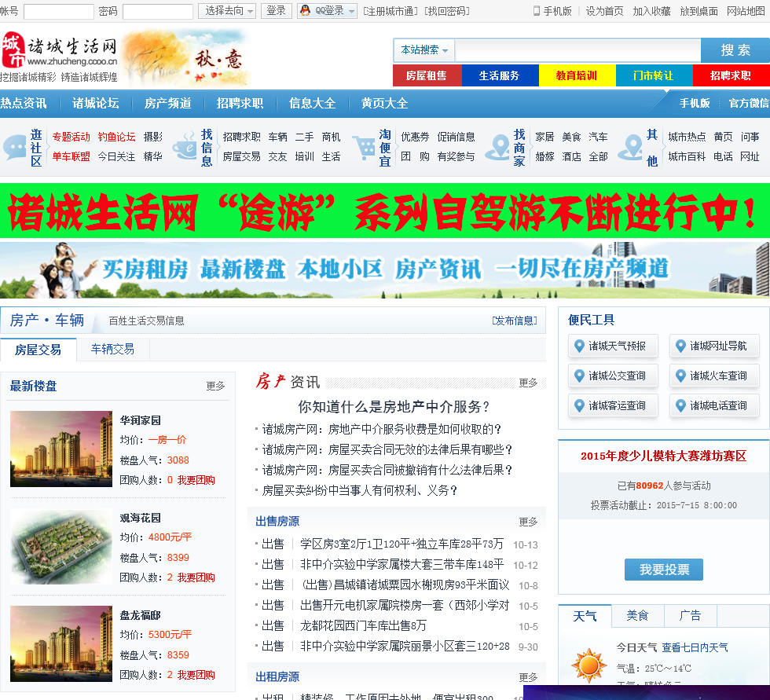Switch to the 天气 tab

tap(585, 616)
